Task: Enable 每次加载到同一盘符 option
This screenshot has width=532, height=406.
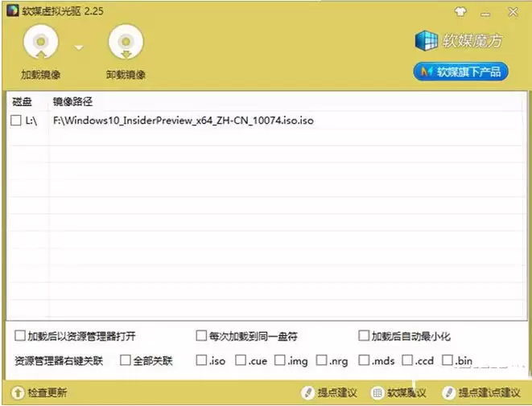Action: [201, 335]
